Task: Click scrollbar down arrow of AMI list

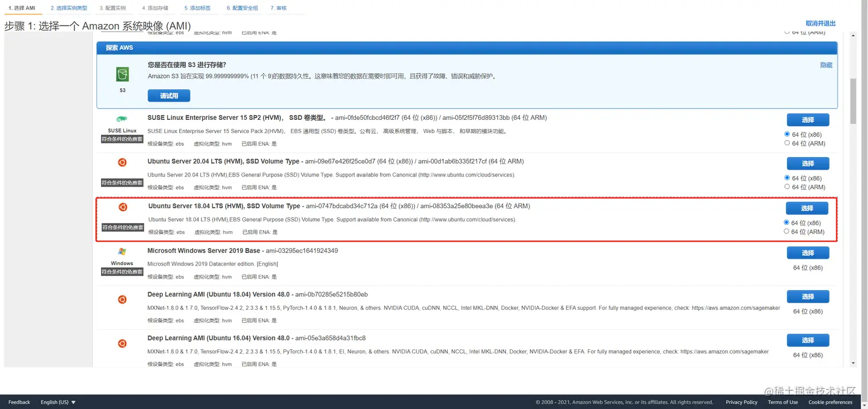Action: coord(853,363)
